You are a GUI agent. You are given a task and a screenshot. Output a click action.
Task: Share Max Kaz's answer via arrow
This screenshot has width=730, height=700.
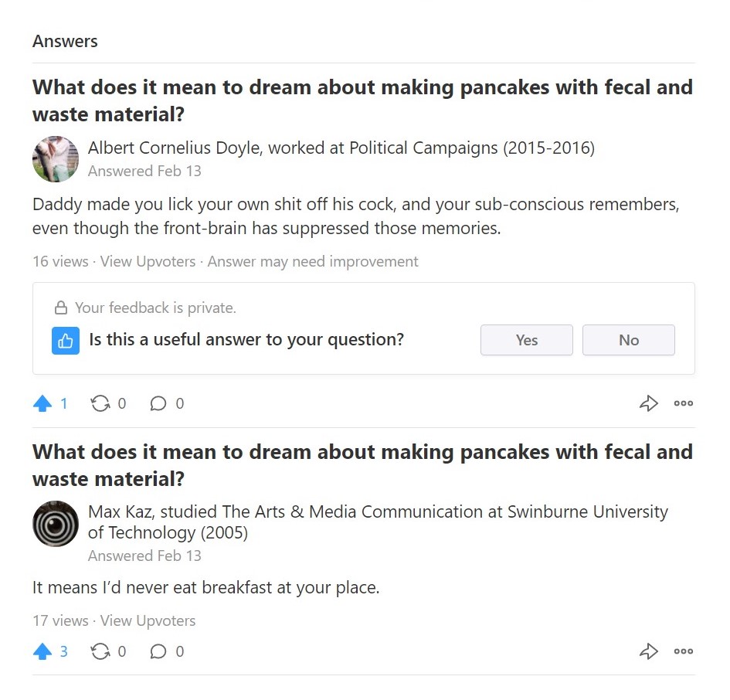tap(648, 652)
